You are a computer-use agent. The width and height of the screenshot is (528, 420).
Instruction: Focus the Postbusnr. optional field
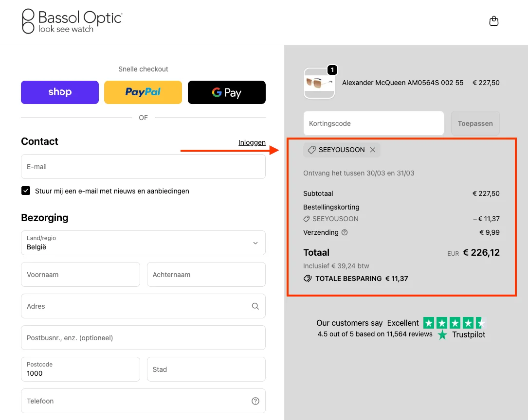(x=143, y=338)
